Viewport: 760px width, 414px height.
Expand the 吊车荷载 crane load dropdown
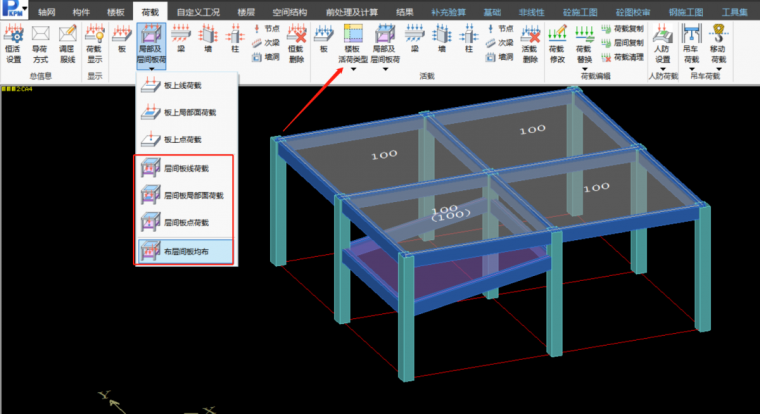tap(692, 69)
